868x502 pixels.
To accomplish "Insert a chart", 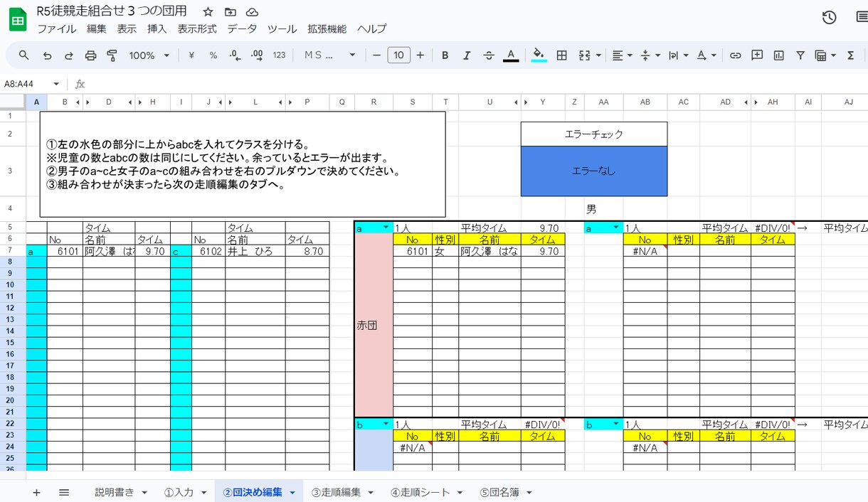I will (x=779, y=55).
